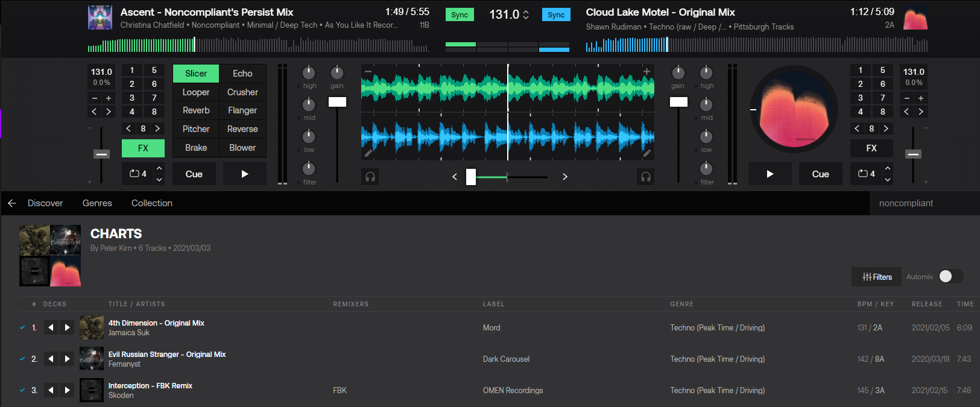Increase the left deck loop size arrow

(159, 168)
